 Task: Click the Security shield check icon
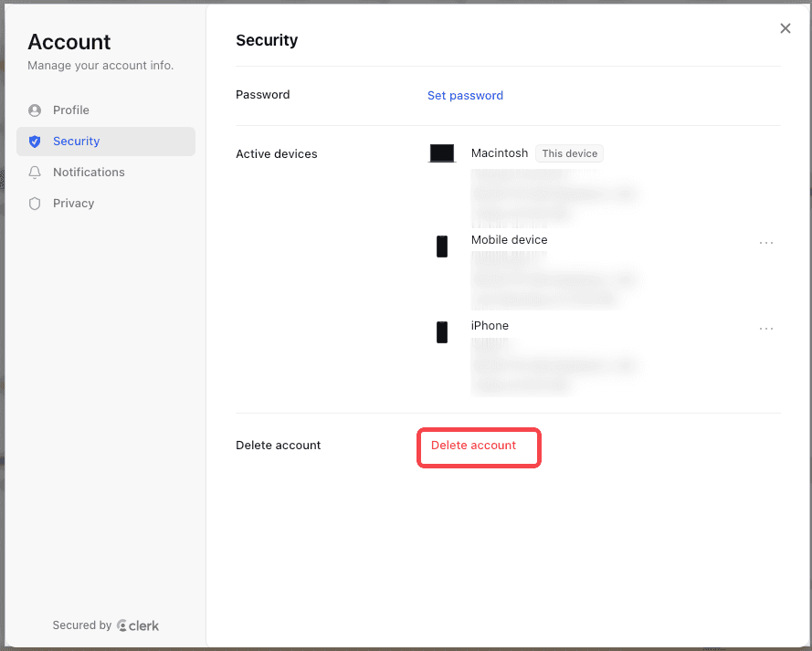[x=35, y=142]
